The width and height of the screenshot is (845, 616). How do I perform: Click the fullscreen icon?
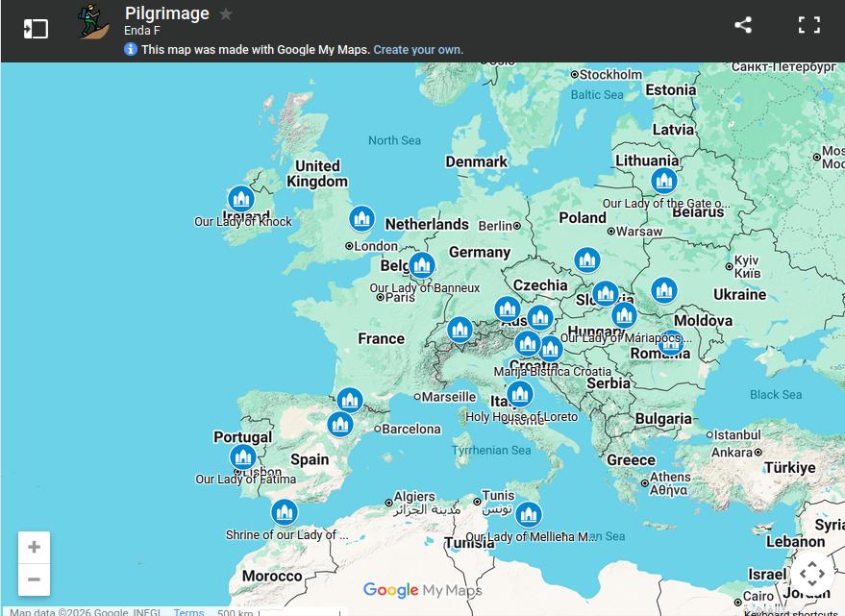[x=808, y=24]
